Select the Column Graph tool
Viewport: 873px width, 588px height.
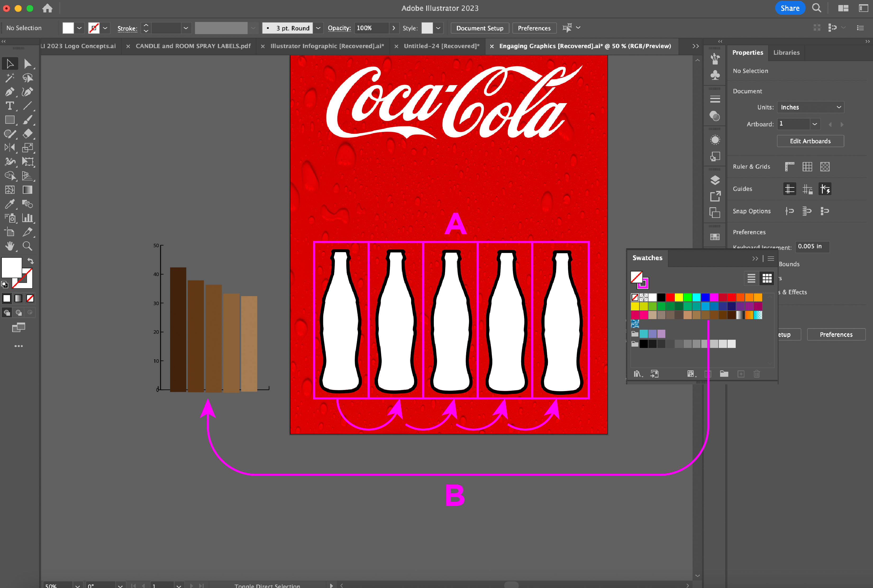click(28, 218)
